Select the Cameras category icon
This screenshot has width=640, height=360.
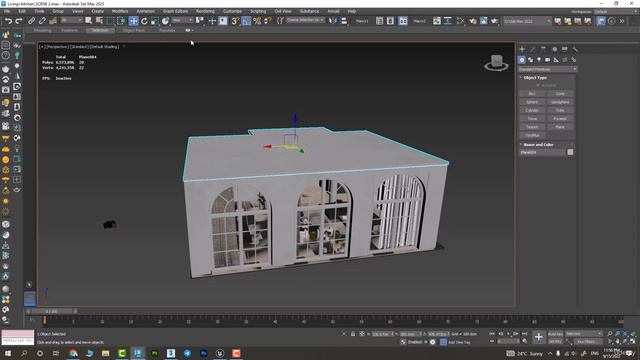547,60
